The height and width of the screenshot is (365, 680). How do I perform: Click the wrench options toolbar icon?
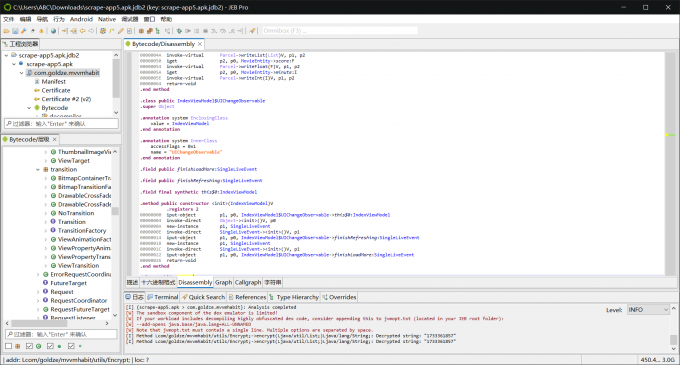pos(24,31)
